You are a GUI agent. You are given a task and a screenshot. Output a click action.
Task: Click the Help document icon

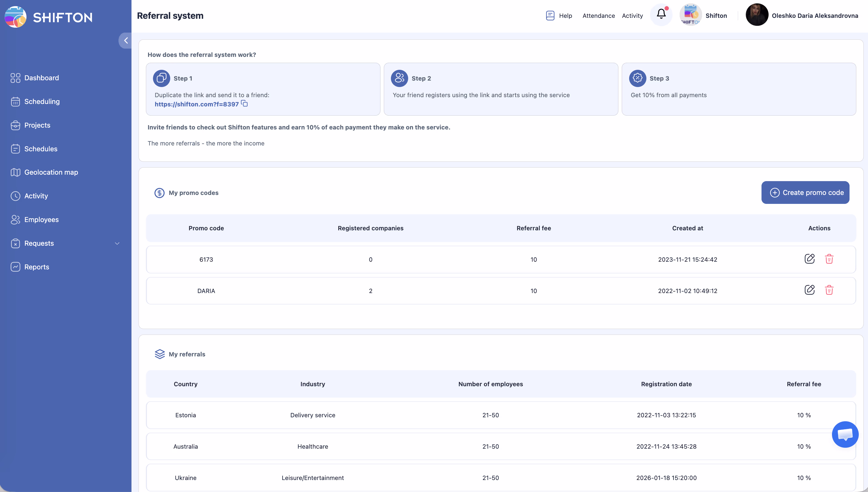click(550, 16)
